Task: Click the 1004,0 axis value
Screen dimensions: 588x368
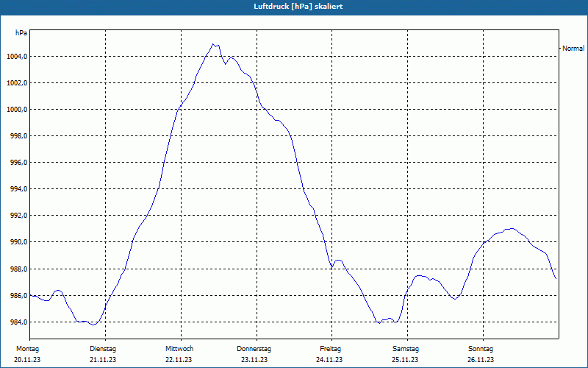Action: (x=17, y=57)
